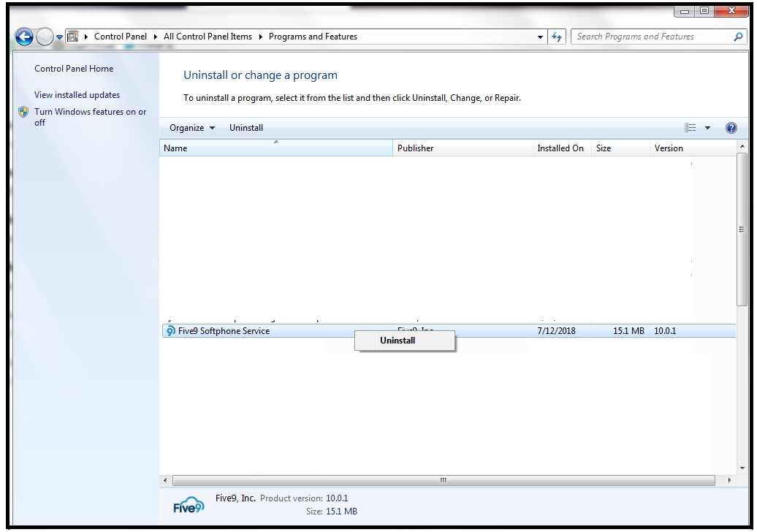Expand arrow after Control Panel breadcrumb
Viewport: 757px width, 532px height.
[156, 37]
